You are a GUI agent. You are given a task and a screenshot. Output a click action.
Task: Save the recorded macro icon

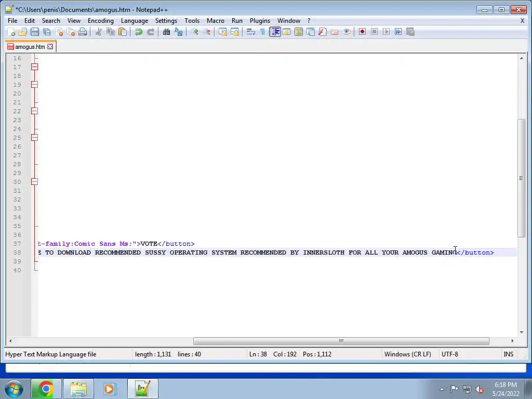tap(410, 32)
